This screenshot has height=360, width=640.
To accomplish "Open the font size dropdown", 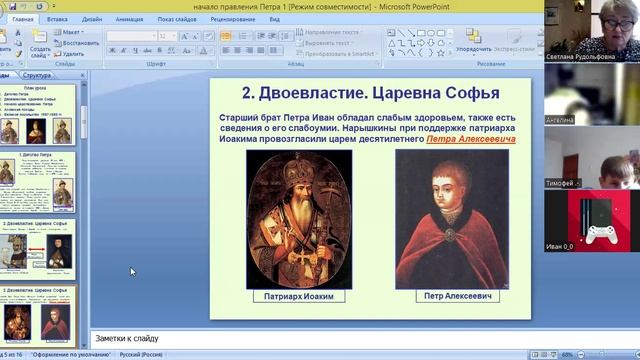I will coord(167,36).
